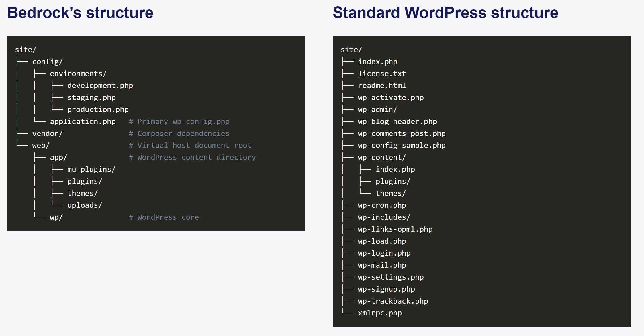The image size is (644, 336).
Task: Click the "# Composer dependencies" comment
Action: pos(179,133)
